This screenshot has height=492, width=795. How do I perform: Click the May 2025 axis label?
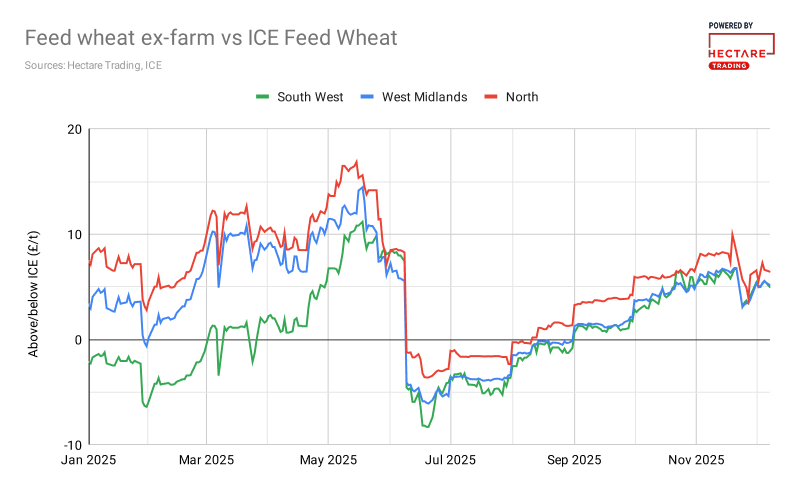point(329,460)
